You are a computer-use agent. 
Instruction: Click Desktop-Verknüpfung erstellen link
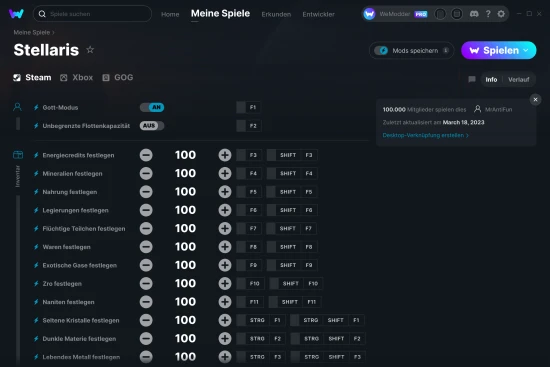425,135
